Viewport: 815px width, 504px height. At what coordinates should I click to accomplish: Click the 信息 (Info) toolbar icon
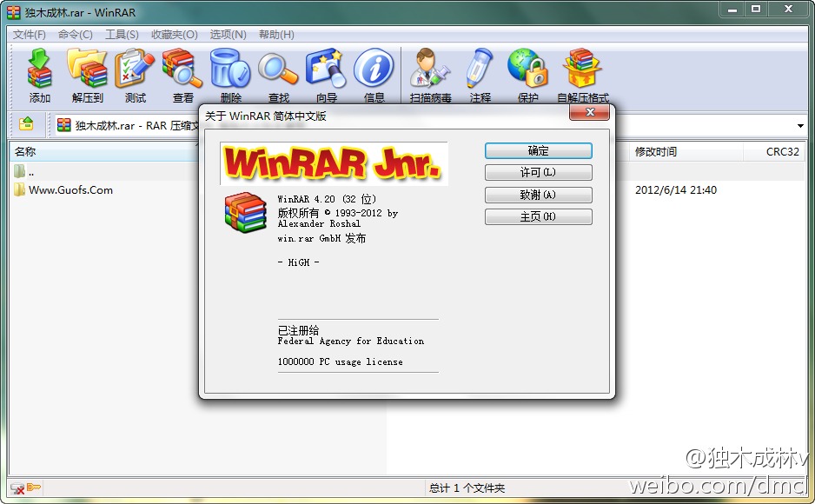coord(374,68)
